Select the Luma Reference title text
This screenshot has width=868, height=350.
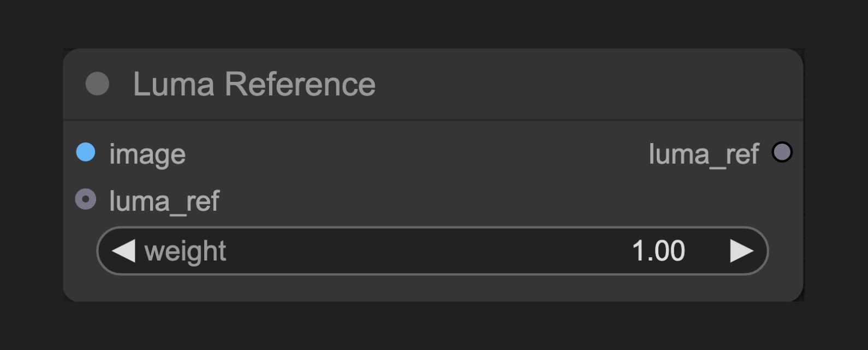coord(254,84)
